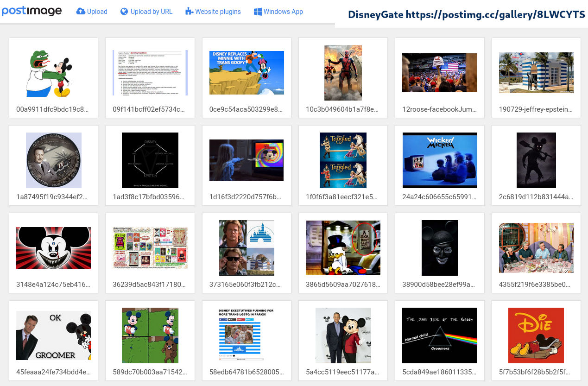Open the Wicked Mickey thumbnail
The width and height of the screenshot is (588, 386).
[440, 160]
